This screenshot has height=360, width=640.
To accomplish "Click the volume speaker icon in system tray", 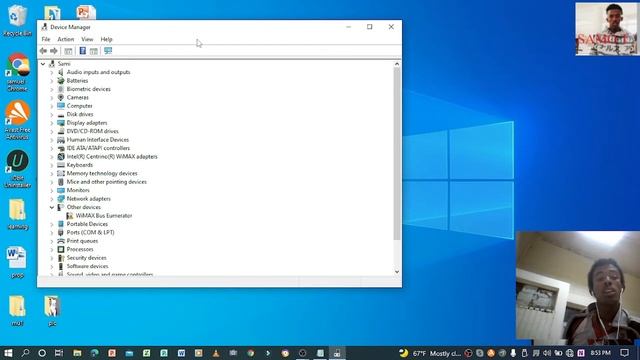I will [x=547, y=353].
